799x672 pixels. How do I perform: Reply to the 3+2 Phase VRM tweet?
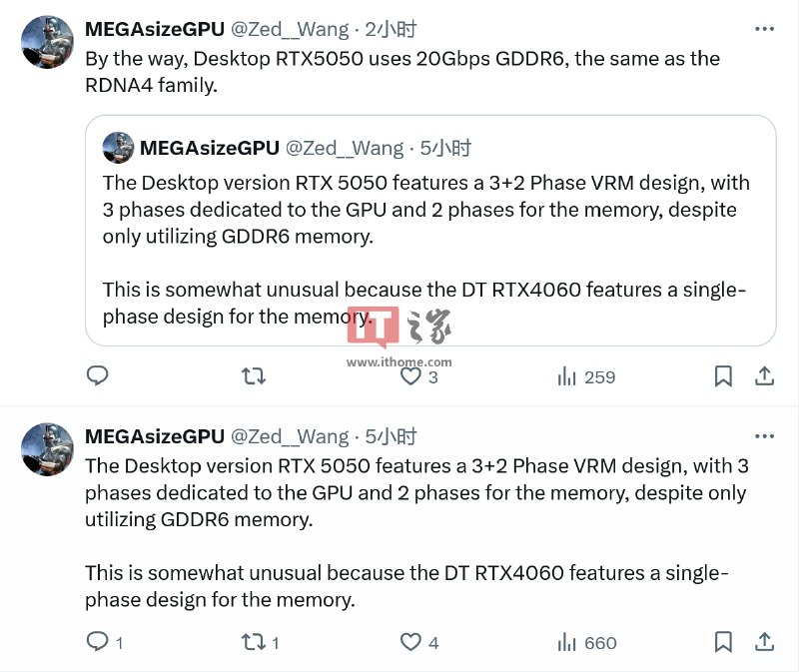tap(105, 642)
